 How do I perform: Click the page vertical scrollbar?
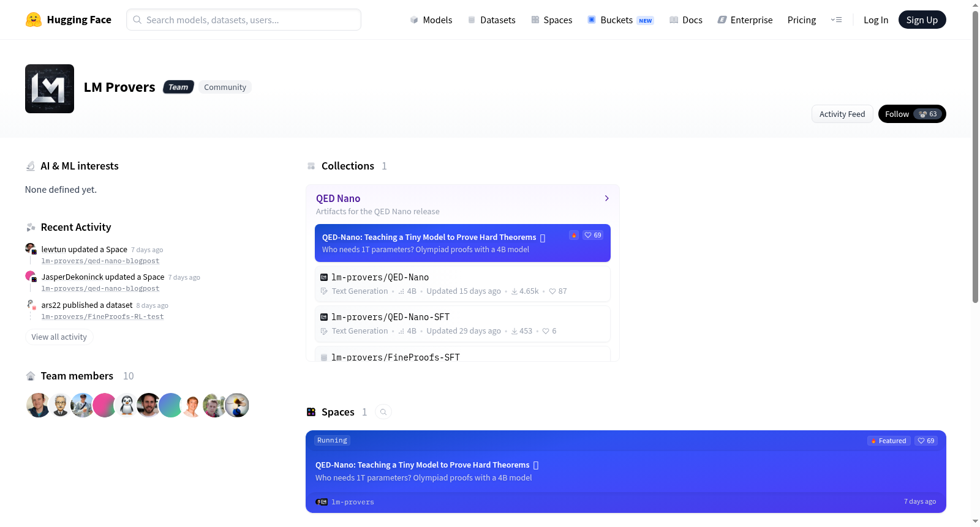point(975,156)
